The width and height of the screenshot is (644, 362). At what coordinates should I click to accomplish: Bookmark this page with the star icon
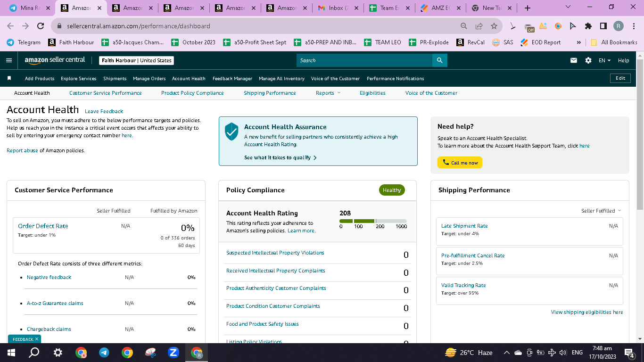tap(494, 26)
